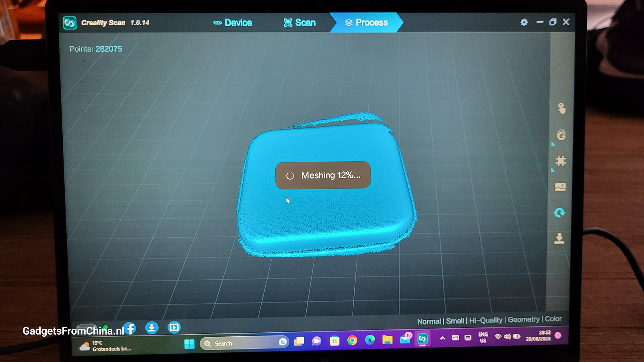Click the meshing grid tool icon
Viewport: 644px width, 362px height.
pyautogui.click(x=560, y=161)
